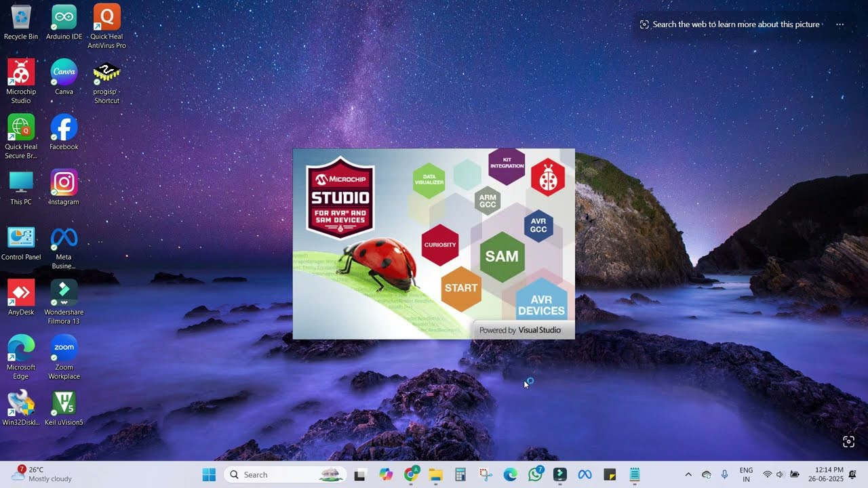Open the speaker volume tray icon

point(780,474)
